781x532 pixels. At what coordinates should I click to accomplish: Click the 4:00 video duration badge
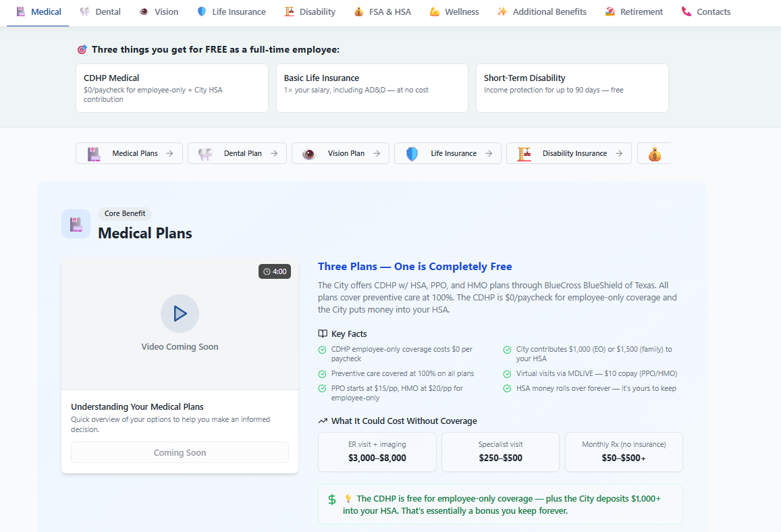pyautogui.click(x=275, y=271)
